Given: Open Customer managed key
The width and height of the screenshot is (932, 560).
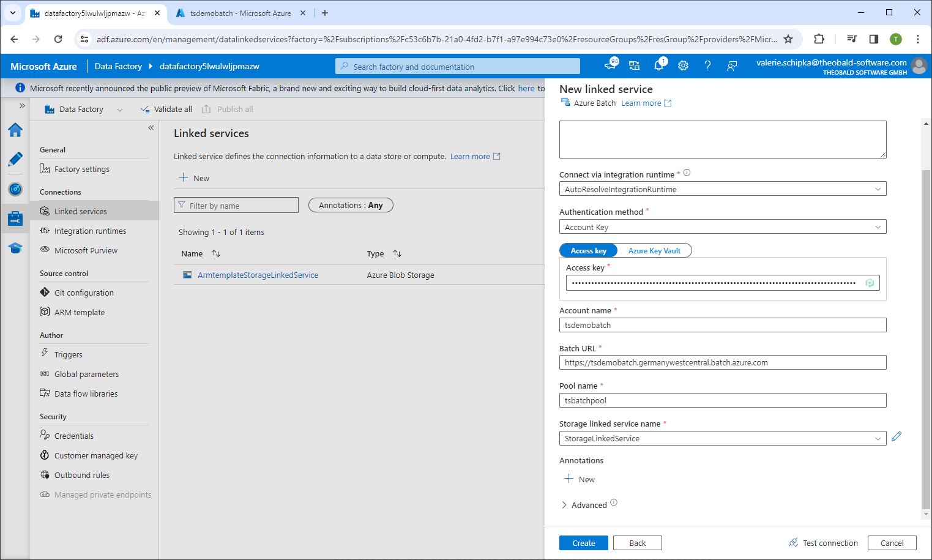Looking at the screenshot, I should pos(95,455).
